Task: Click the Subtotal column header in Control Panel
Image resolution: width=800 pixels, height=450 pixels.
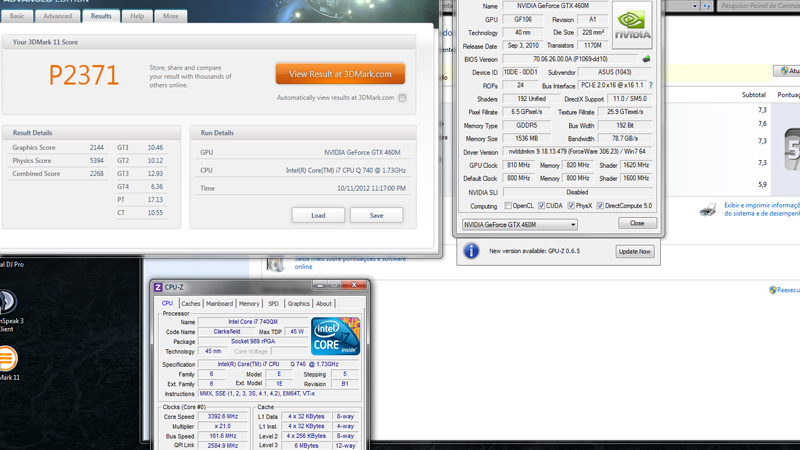Action: pos(754,95)
